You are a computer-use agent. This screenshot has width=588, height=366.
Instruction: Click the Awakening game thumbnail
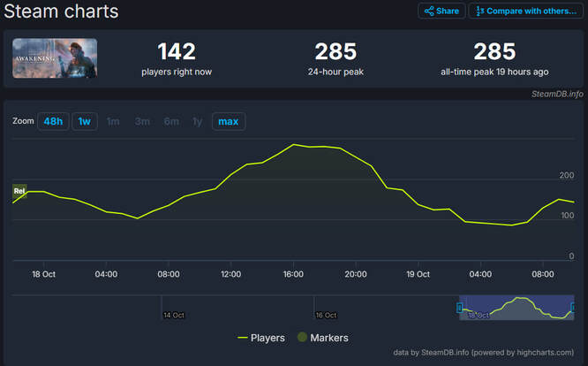[55, 58]
